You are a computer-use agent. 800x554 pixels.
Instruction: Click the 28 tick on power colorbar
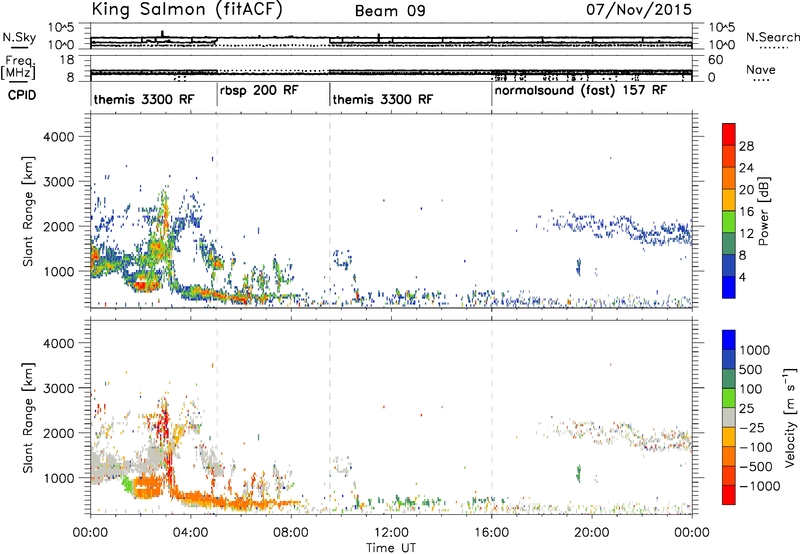point(746,146)
